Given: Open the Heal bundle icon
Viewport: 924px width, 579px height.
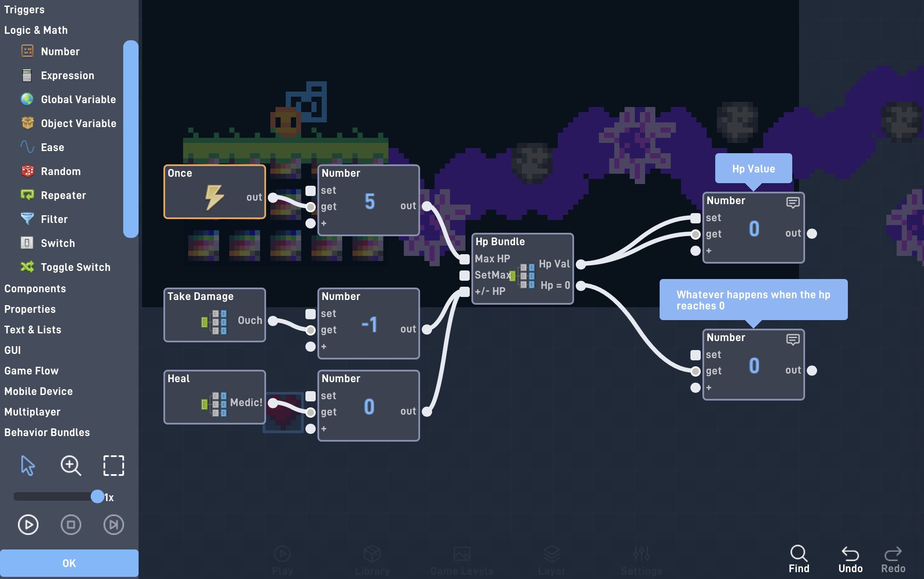Looking at the screenshot, I should point(214,404).
